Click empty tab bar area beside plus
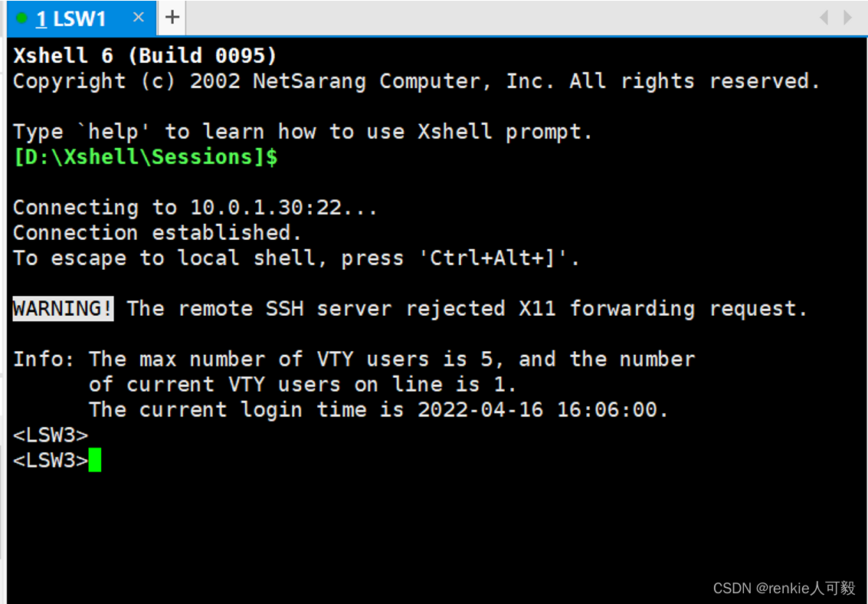 coord(498,18)
